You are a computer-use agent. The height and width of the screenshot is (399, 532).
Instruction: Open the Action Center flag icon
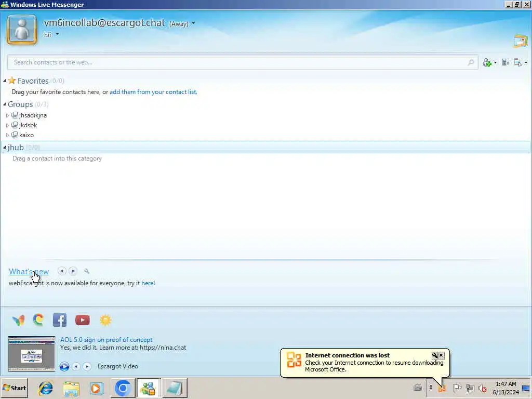457,388
